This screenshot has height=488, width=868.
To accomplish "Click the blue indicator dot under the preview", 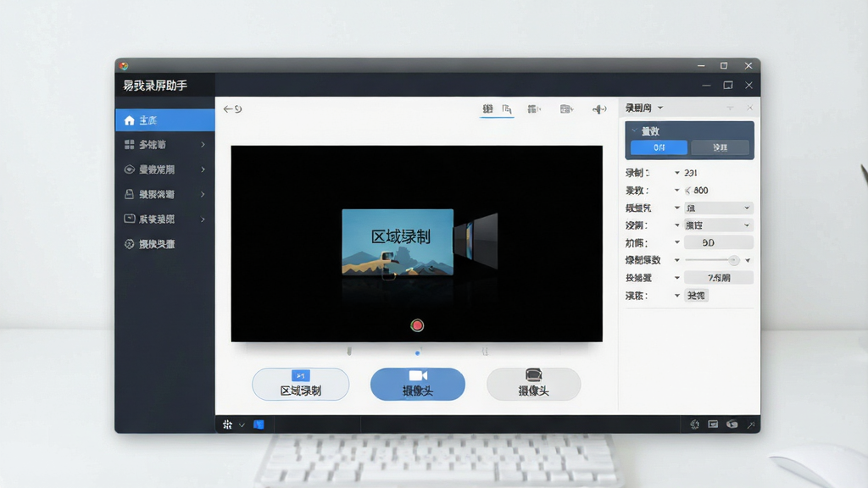I will pos(417,353).
